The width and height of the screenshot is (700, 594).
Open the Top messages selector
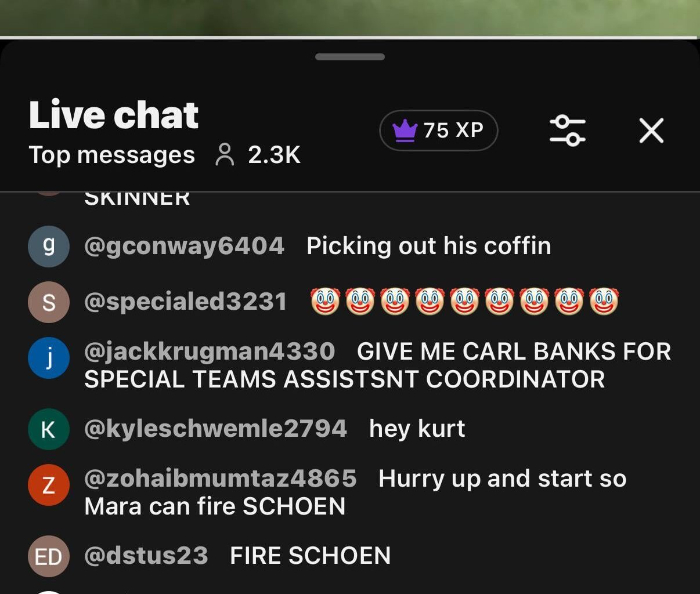click(111, 155)
